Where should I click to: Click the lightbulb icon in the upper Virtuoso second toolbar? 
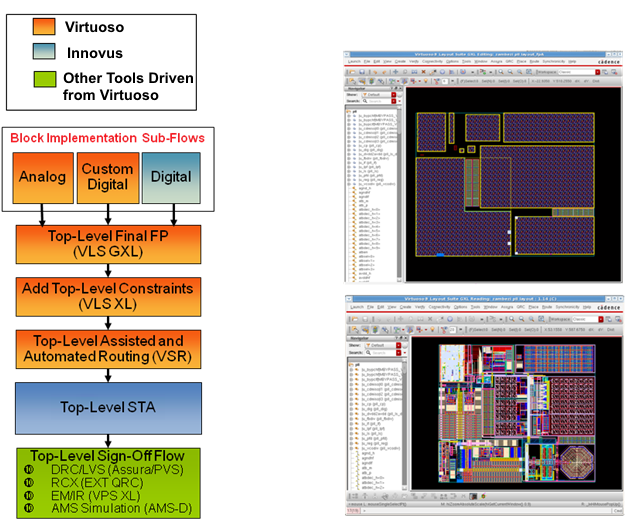(426, 81)
